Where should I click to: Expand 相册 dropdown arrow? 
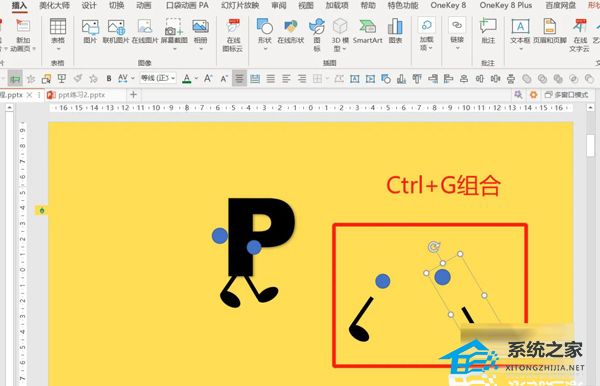(201, 49)
